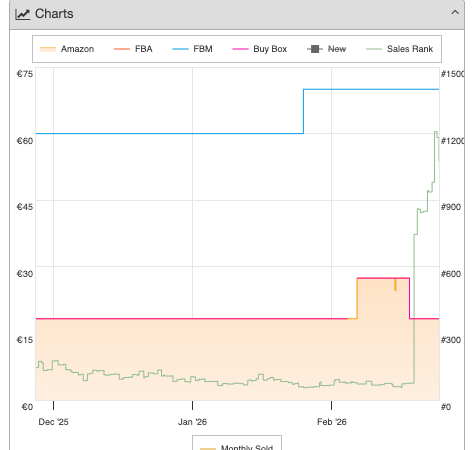The width and height of the screenshot is (474, 450).
Task: Toggle the Buy Box series in the legend
Action: pos(260,49)
